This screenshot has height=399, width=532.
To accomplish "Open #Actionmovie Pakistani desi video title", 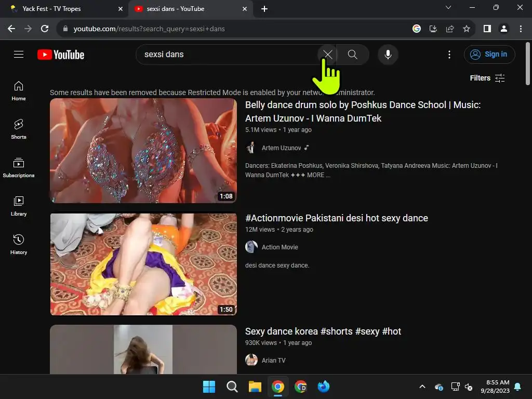I will click(337, 218).
